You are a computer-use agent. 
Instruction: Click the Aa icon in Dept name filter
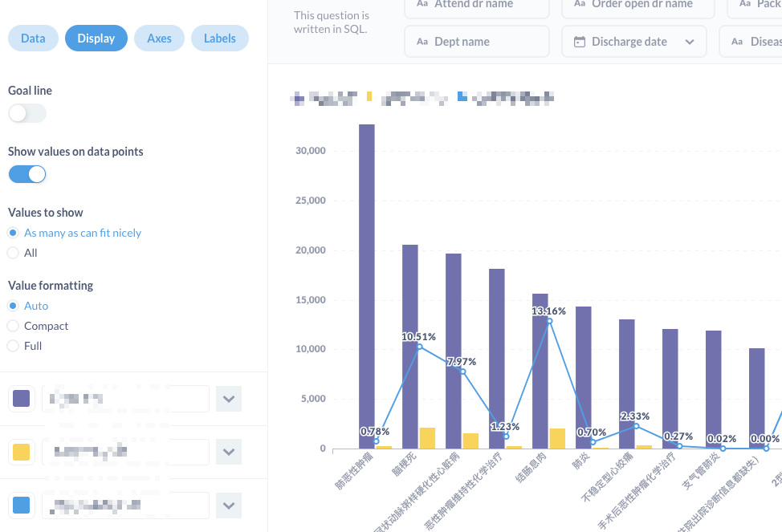[x=423, y=41]
